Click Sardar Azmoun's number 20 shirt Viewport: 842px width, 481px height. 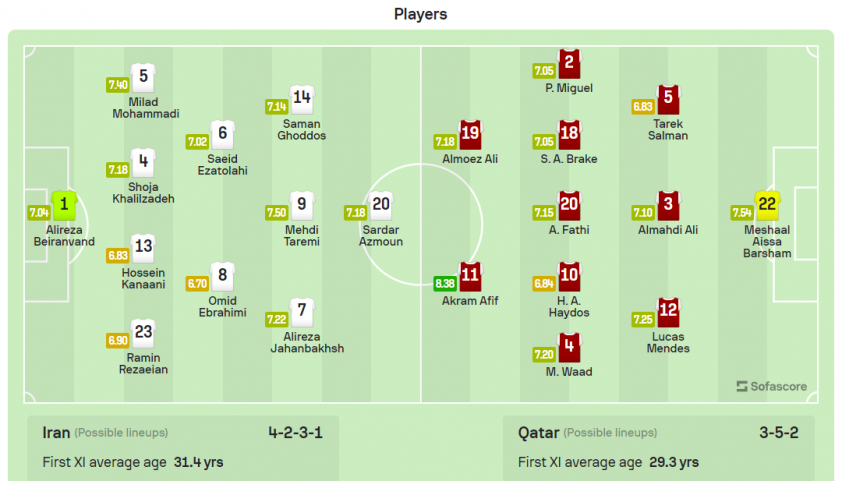[x=381, y=205]
